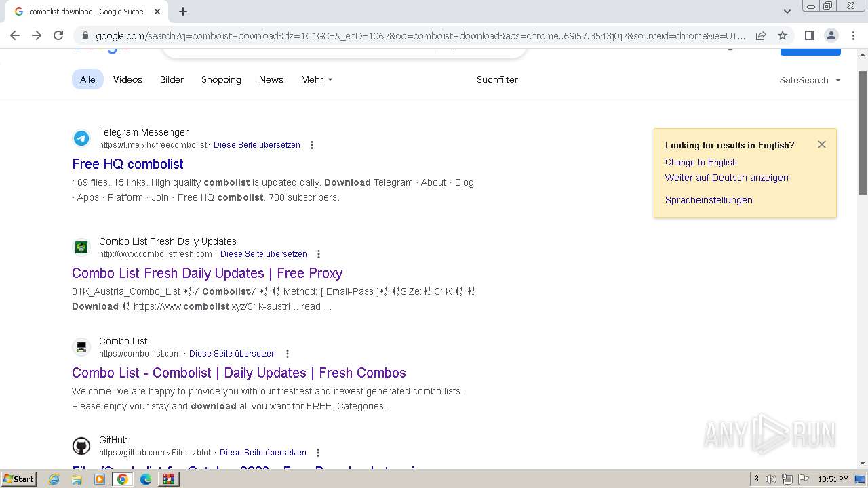Screen dimensions: 868x488
Task: Open Combo List Fresh Daily Updates result
Action: click(x=208, y=273)
